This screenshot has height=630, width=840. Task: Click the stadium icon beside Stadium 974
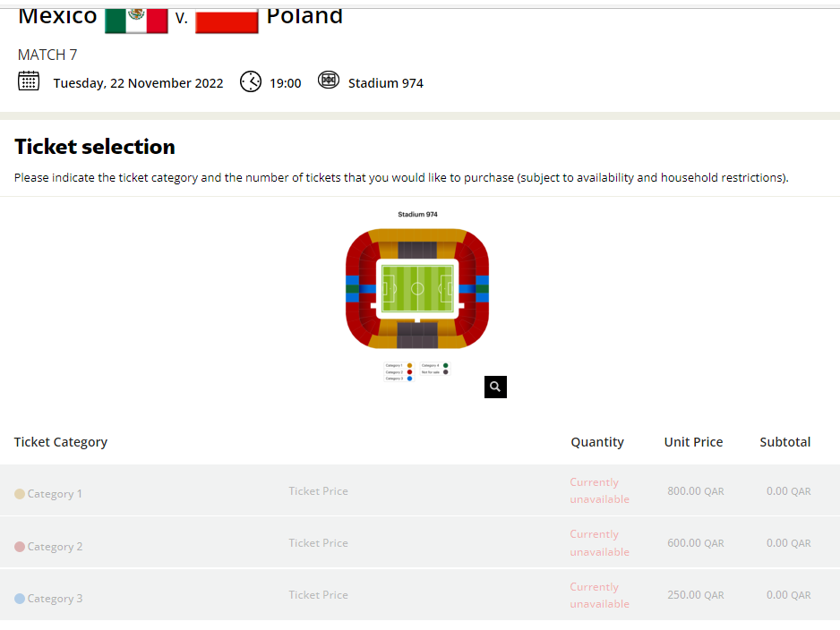tap(329, 81)
